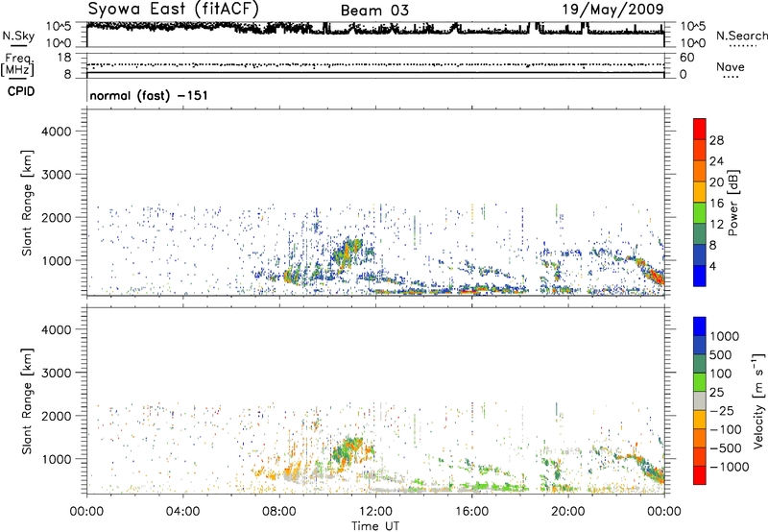Click the '4000' range tick in power panel
768x532 pixels.
coord(56,132)
